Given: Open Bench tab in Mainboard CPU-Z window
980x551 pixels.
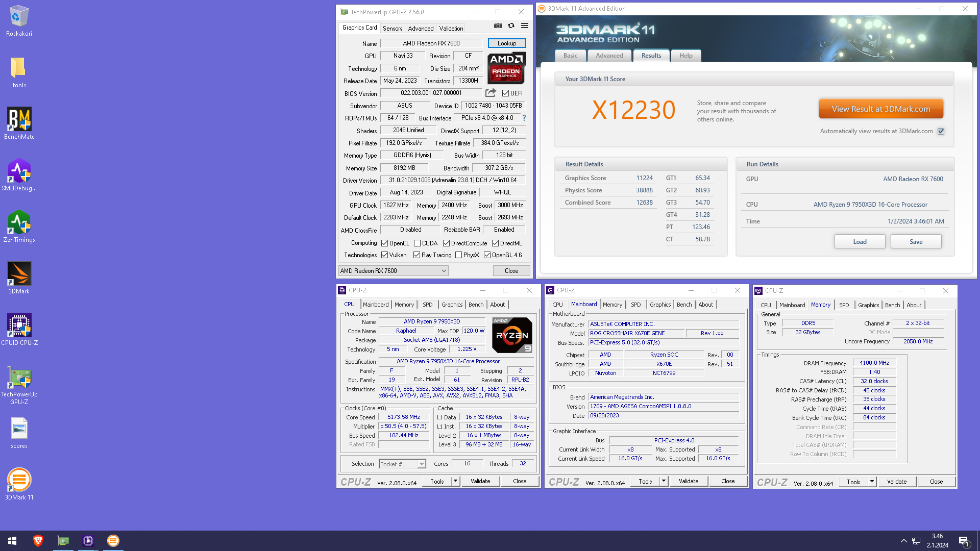Looking at the screenshot, I should [684, 305].
